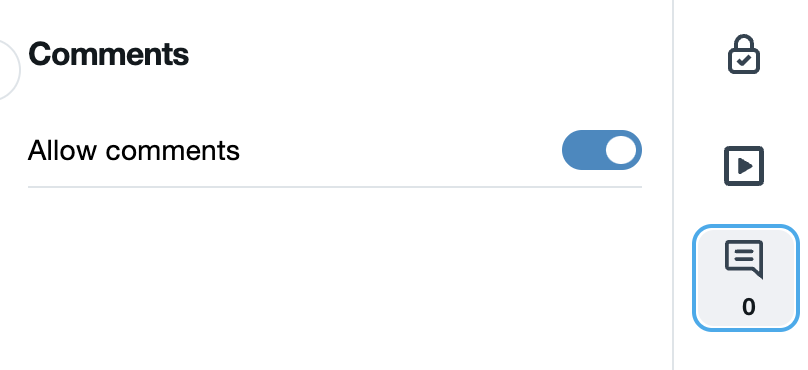Click the white knob of comments toggle
808x370 pixels.
[x=621, y=150]
